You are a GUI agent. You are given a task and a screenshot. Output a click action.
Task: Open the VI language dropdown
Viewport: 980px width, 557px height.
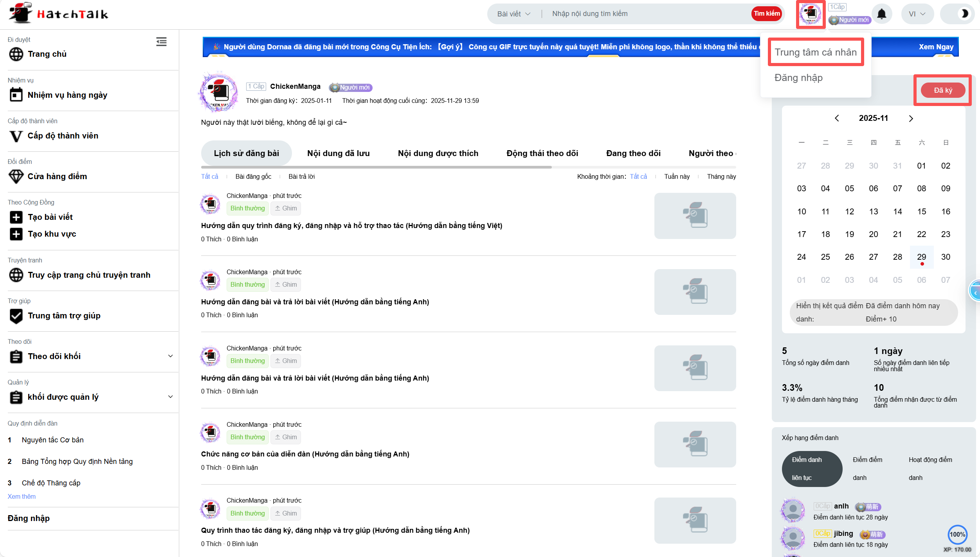pyautogui.click(x=917, y=14)
